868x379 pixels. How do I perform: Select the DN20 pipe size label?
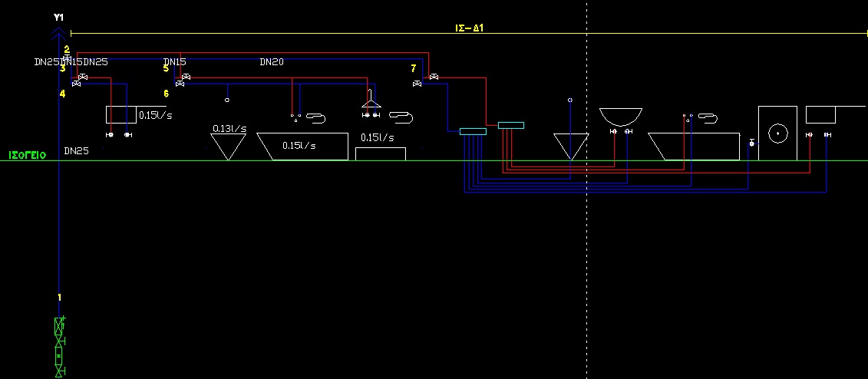[272, 62]
